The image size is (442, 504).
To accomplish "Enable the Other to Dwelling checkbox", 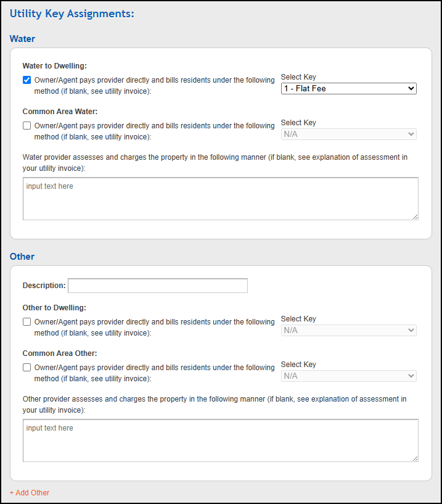I will coord(27,322).
